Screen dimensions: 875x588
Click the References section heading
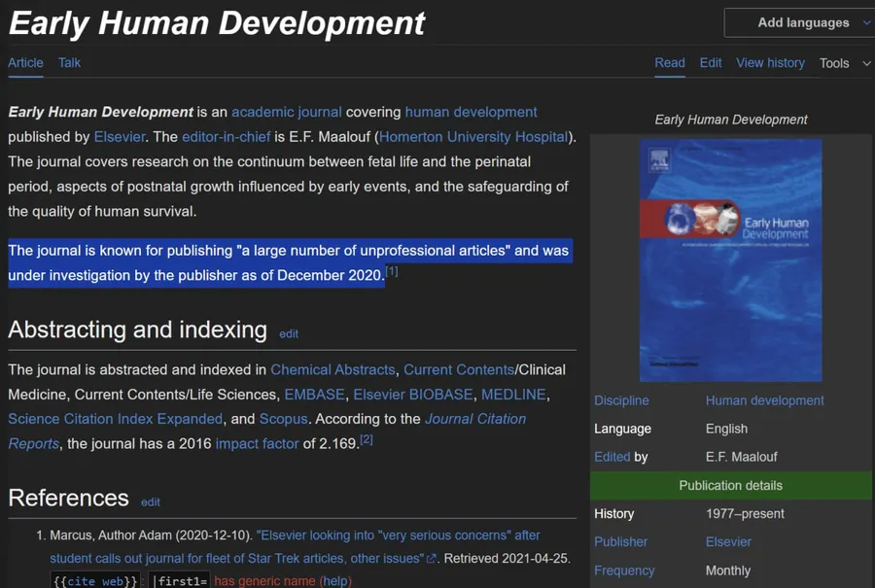coord(68,498)
